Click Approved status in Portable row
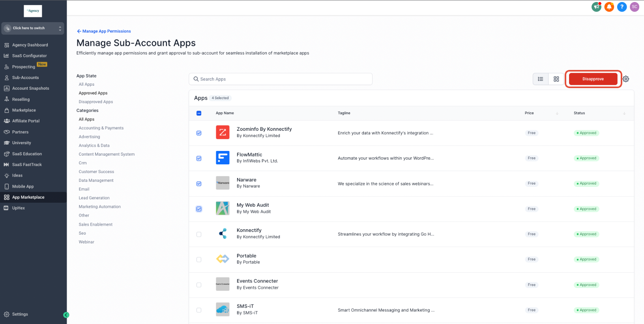The height and width of the screenshot is (324, 644). [x=586, y=260]
